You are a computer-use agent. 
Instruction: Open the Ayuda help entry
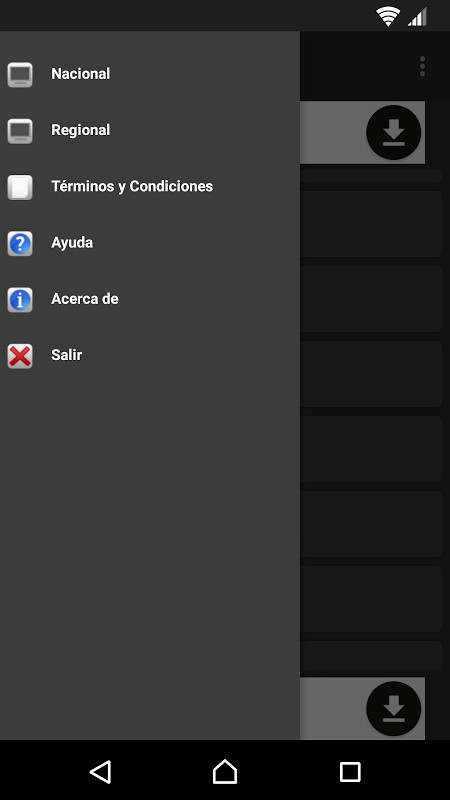[150, 242]
